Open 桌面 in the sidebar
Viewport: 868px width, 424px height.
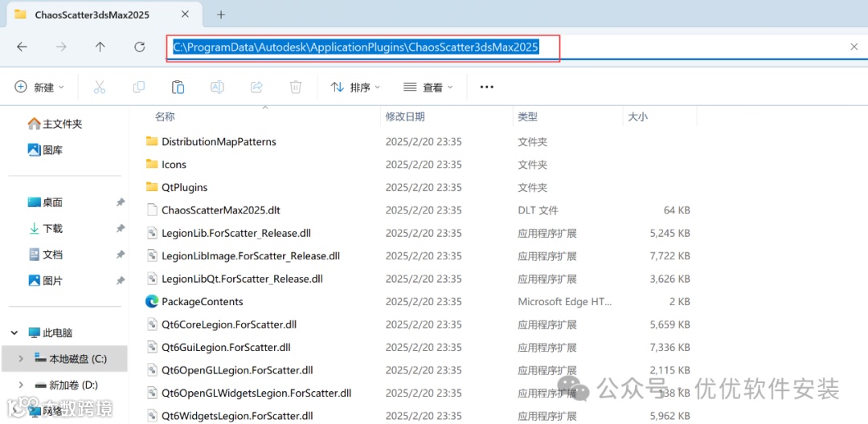coord(45,202)
